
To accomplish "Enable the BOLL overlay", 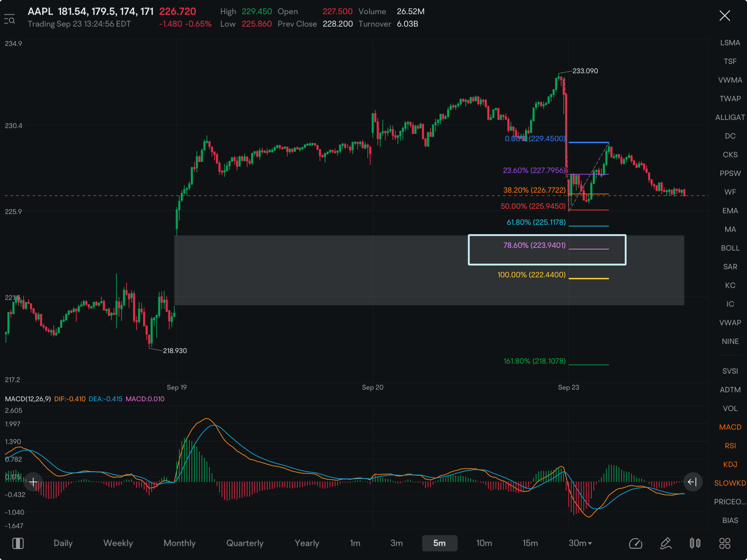I will click(730, 248).
